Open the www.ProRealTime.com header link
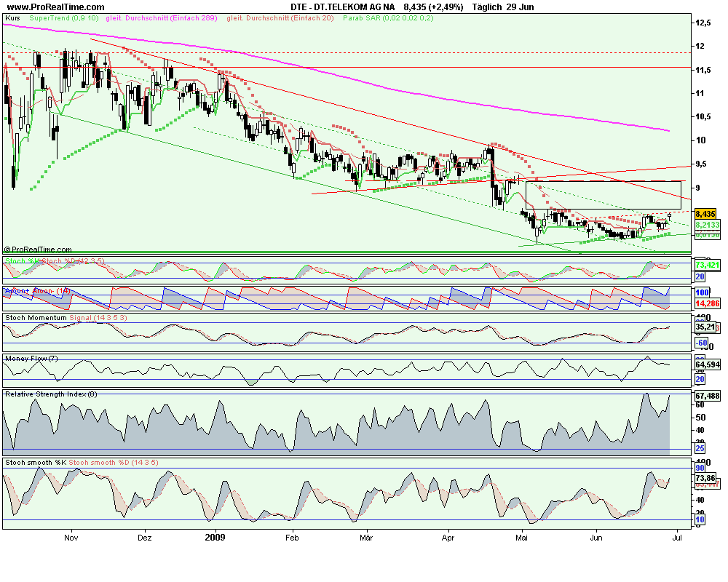Screen dimensions: 728x582 coord(56,7)
